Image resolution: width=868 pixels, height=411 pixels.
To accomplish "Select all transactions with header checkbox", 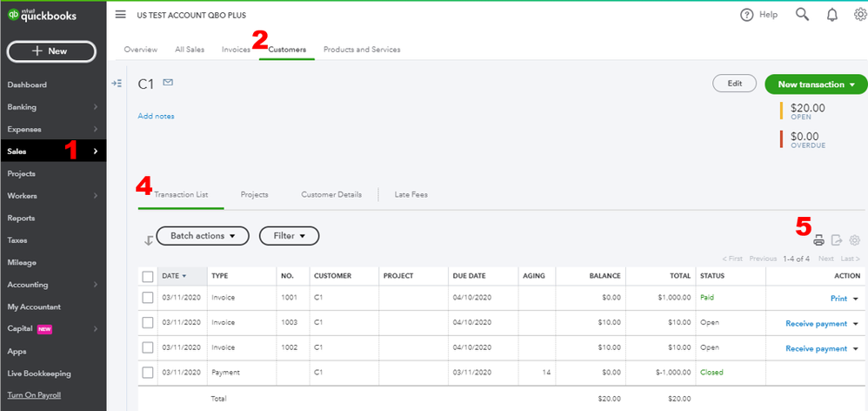I will pyautogui.click(x=148, y=276).
